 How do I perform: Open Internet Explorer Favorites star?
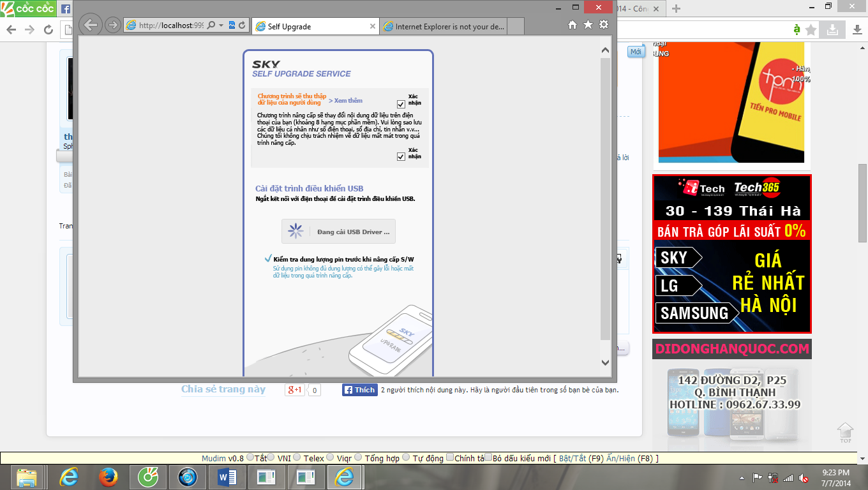[588, 25]
